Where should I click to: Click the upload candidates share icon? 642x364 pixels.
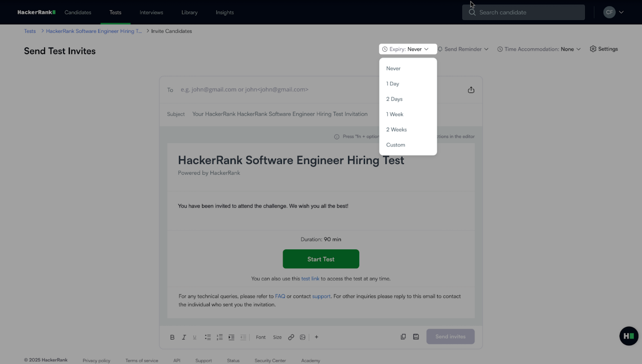coord(471,90)
